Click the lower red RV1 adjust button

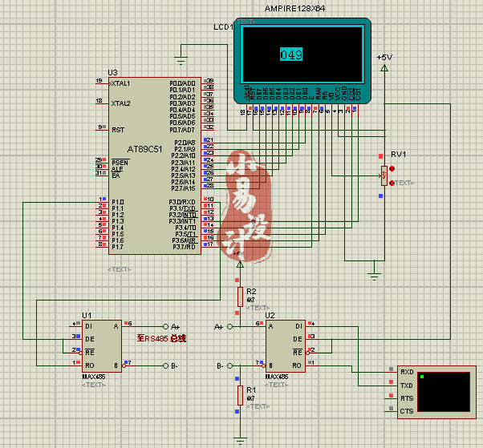(x=392, y=183)
